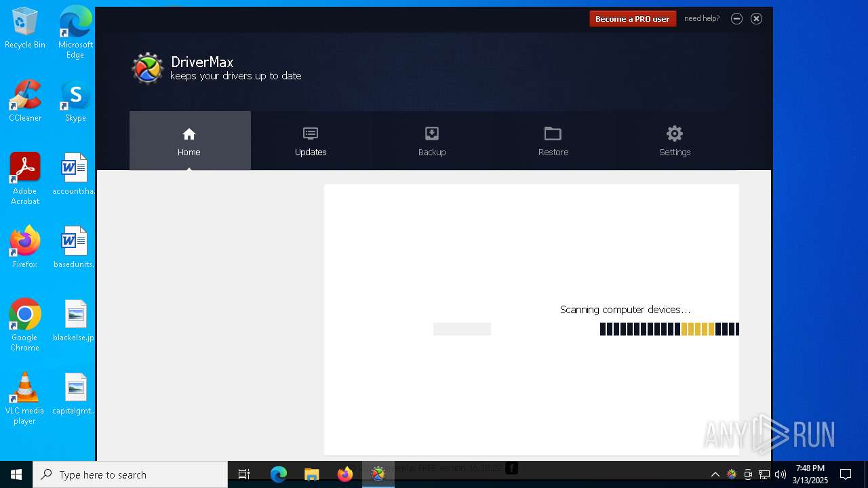Click the Scanning computer devices text
The image size is (868, 488).
coord(625,310)
